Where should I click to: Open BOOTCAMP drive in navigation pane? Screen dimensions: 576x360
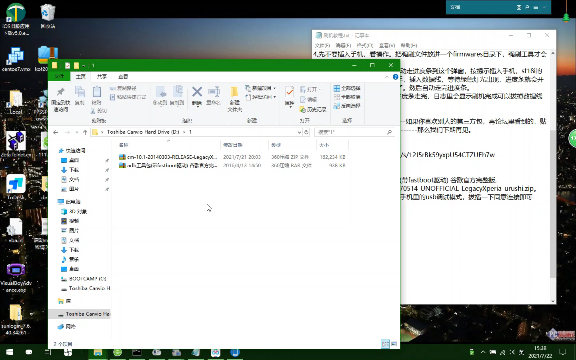click(83, 278)
